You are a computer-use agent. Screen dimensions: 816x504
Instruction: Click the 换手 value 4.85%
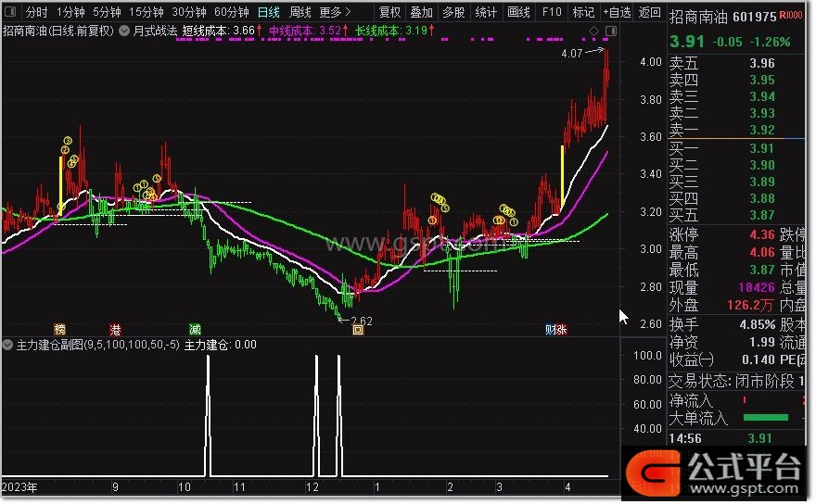758,324
